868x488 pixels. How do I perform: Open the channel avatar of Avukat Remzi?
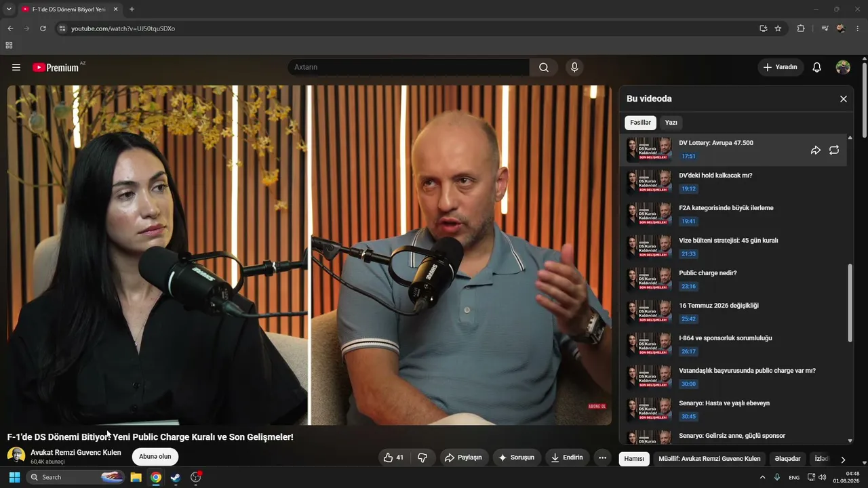(16, 456)
